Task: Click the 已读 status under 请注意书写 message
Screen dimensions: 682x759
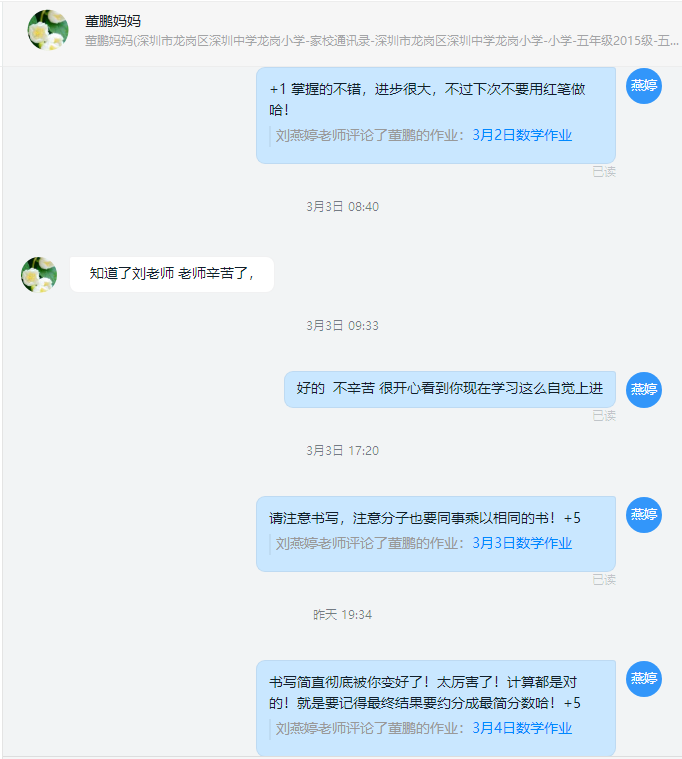Action: tap(604, 579)
